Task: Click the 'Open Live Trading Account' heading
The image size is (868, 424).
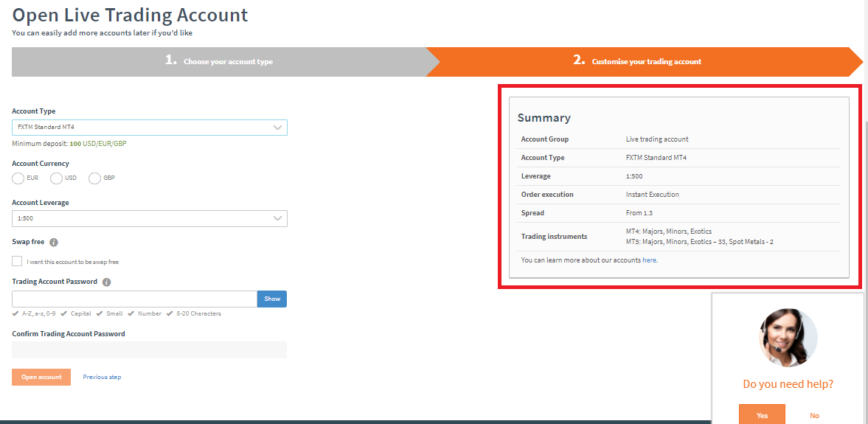Action: click(x=130, y=15)
